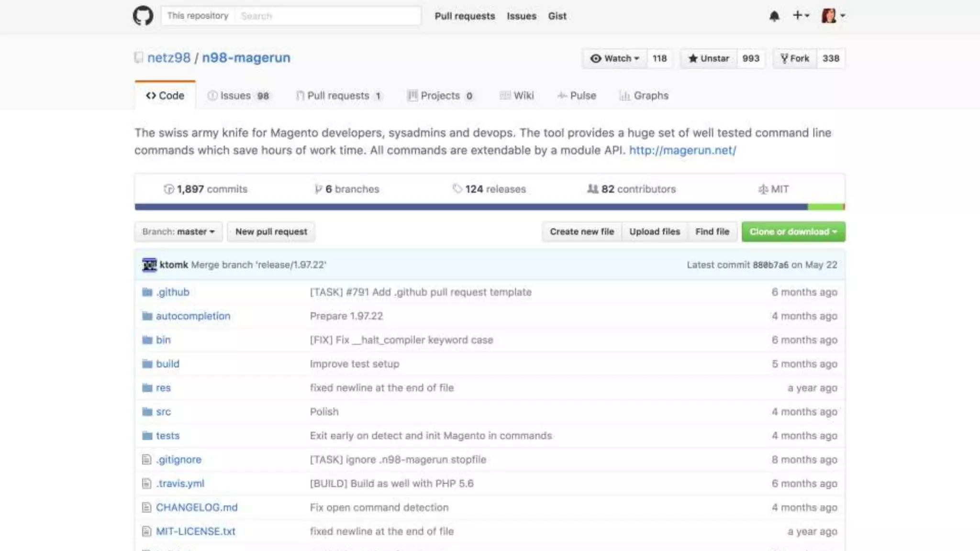
Task: Click the ktomk committer avatar
Action: point(149,264)
